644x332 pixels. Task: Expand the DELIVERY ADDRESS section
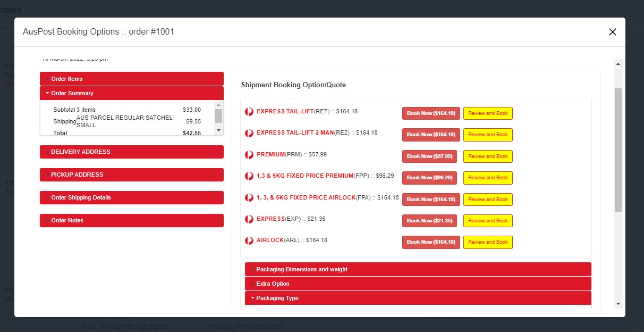tap(132, 152)
